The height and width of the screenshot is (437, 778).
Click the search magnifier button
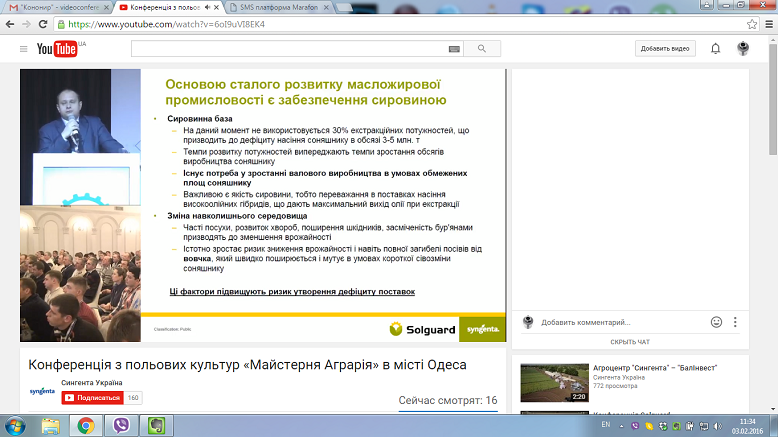[482, 49]
